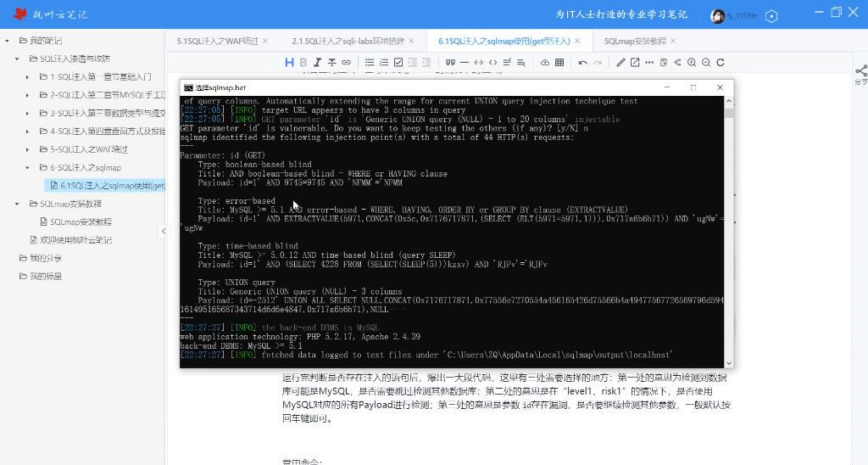Upload image via cloud icon
This screenshot has width=868, height=465.
[x=545, y=63]
